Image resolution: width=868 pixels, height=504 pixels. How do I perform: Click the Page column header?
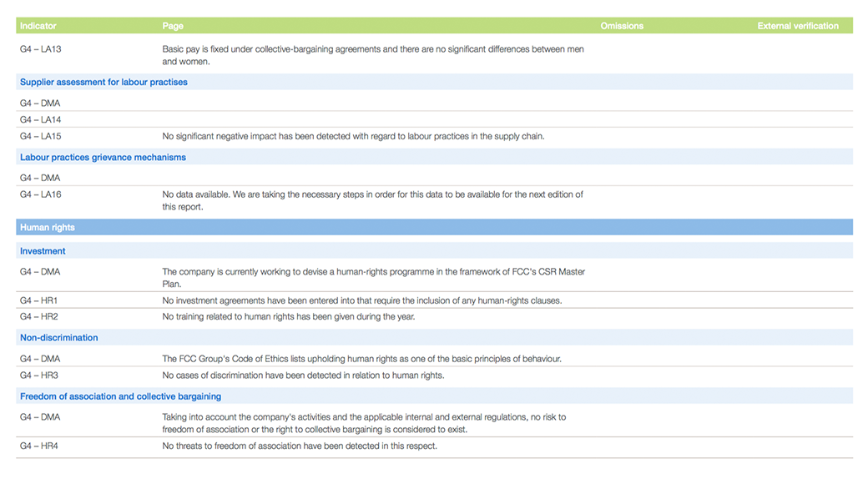pyautogui.click(x=173, y=27)
